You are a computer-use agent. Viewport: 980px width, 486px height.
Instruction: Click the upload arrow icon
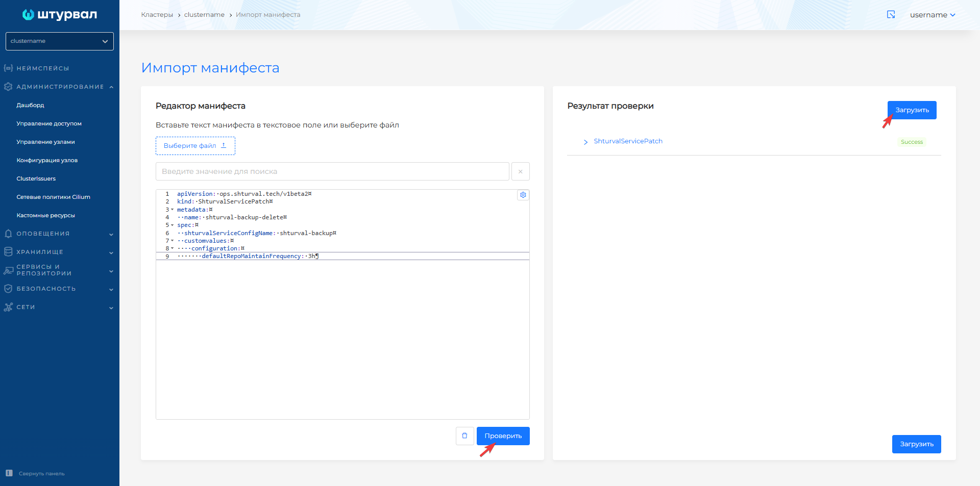(x=224, y=145)
